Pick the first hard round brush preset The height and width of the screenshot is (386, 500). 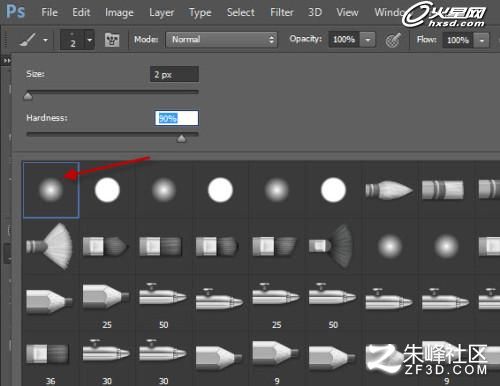pyautogui.click(x=107, y=190)
